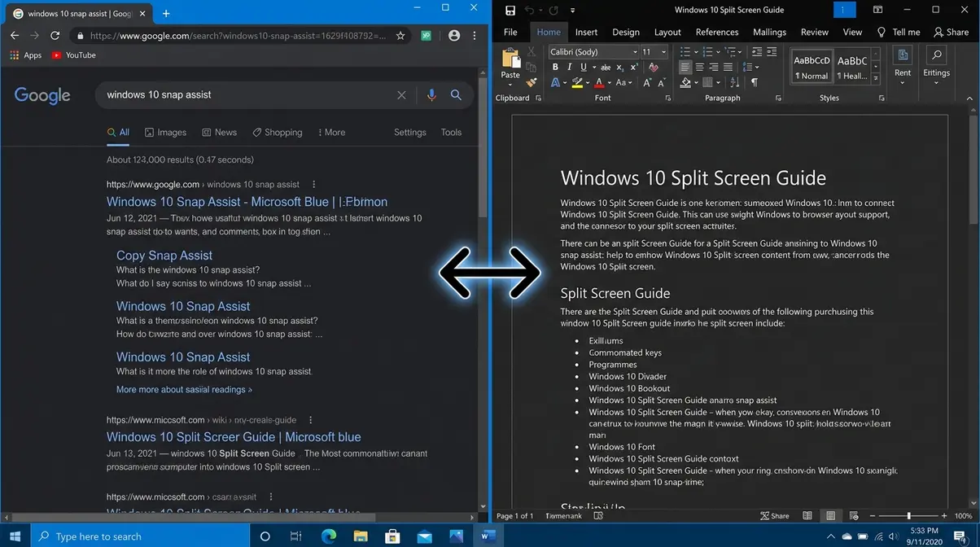Toggle underline formatting in Word
This screenshot has height=547, width=980.
click(x=584, y=67)
